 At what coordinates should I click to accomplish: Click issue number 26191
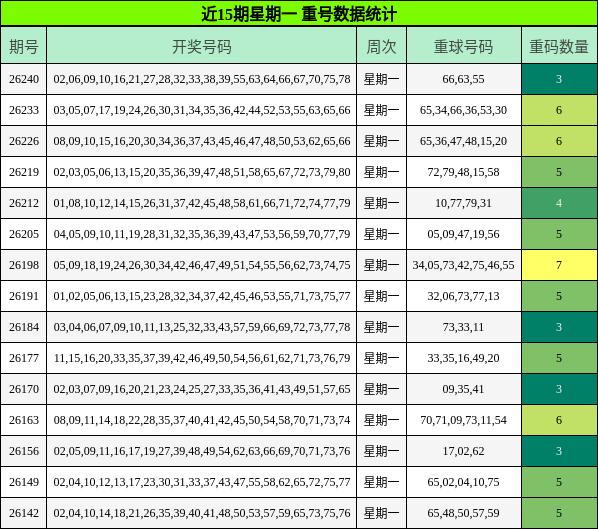(x=24, y=296)
